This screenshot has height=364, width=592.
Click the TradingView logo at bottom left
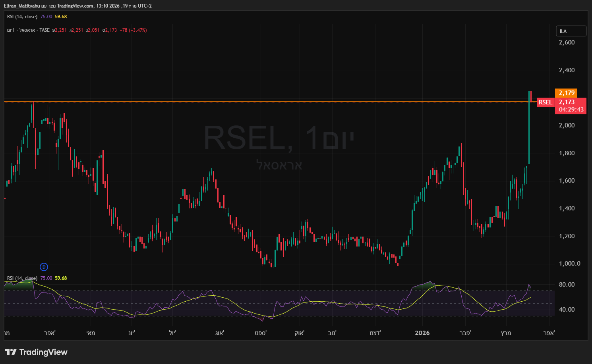tap(36, 352)
